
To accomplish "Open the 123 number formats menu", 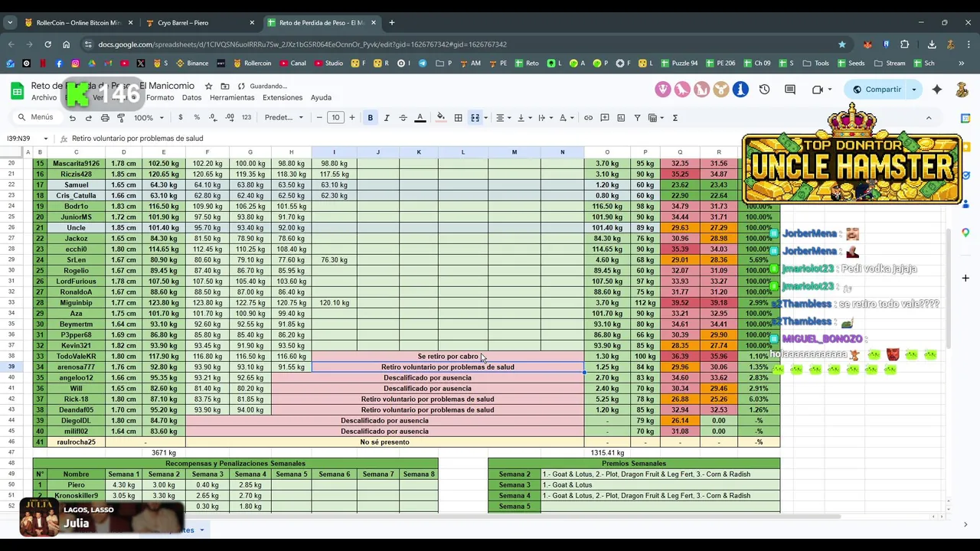I will tap(247, 118).
